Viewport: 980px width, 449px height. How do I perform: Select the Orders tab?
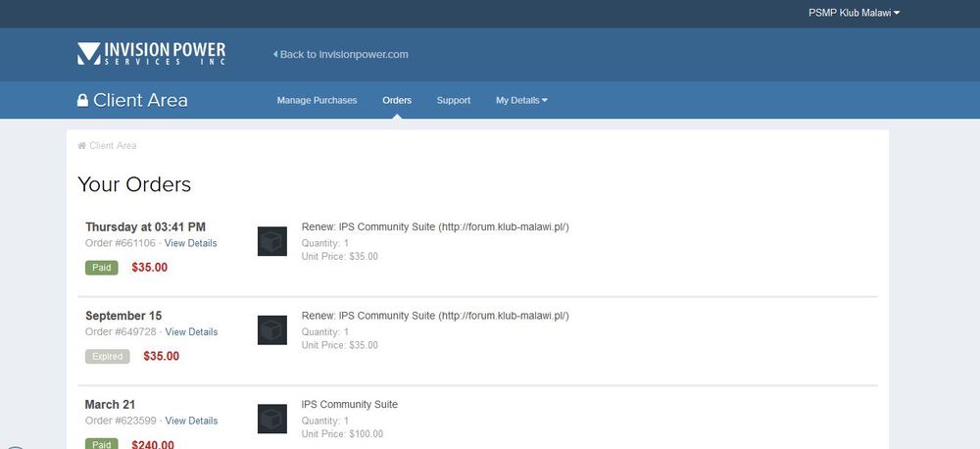click(397, 100)
